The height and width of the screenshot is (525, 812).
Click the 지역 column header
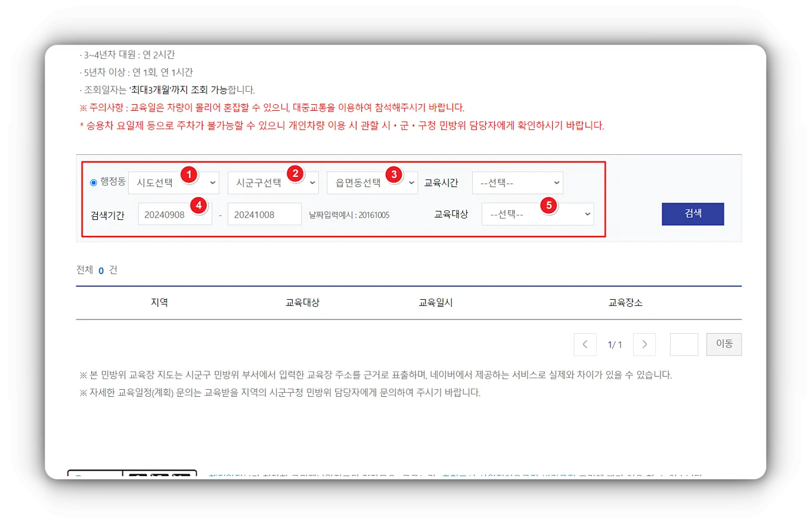(x=159, y=302)
